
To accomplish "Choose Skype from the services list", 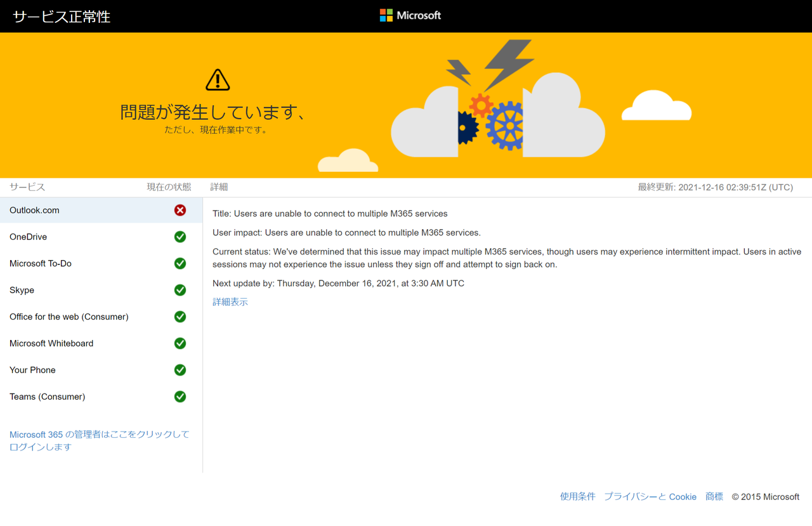I will click(x=101, y=290).
